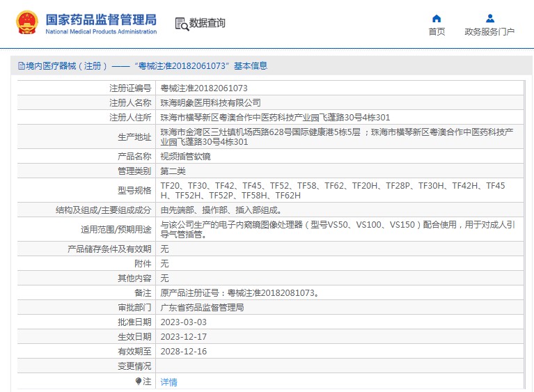Screen dimensions: 534x392
Task: Click effective date 2023-12-17
Action: 184,337
